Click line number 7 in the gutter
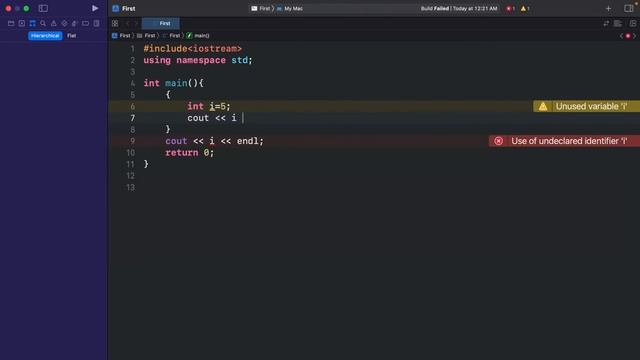 tap(132, 118)
